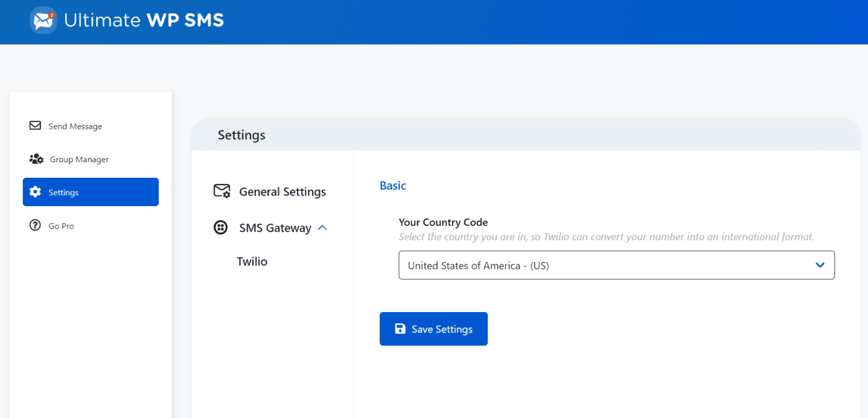This screenshot has height=418, width=868.
Task: Click the Group Manager people icon
Action: tap(36, 159)
